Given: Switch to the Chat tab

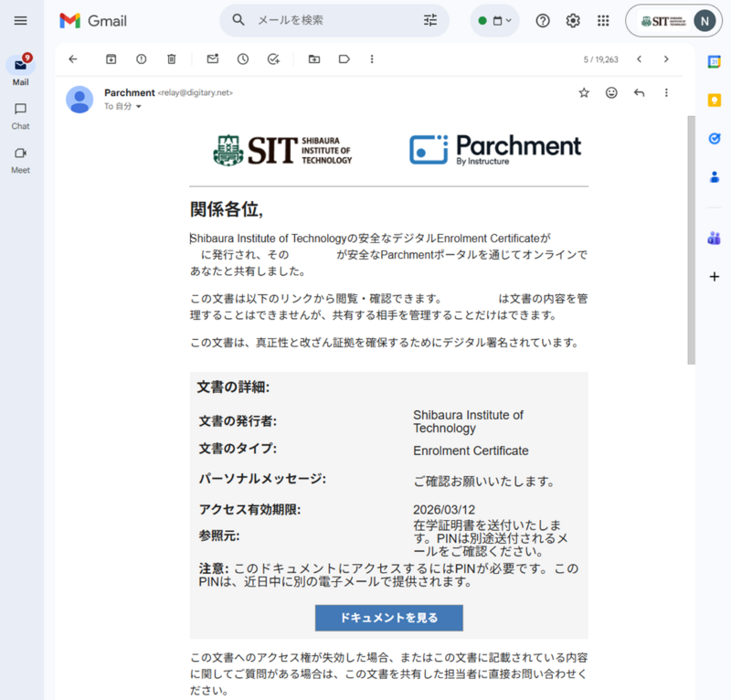Looking at the screenshot, I should pos(20,115).
